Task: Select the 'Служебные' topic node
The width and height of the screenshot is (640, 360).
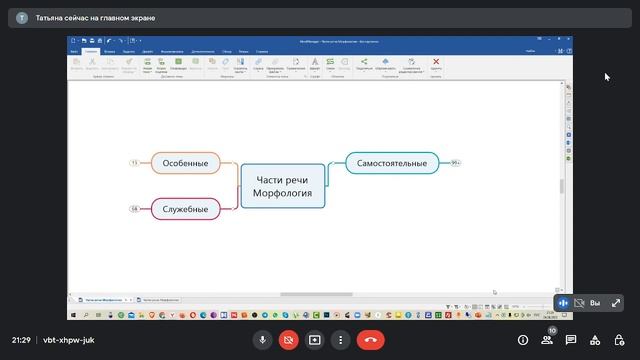Action: pyautogui.click(x=186, y=209)
